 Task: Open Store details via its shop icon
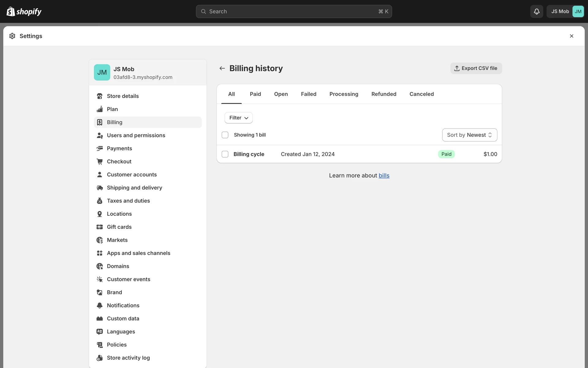click(x=100, y=96)
